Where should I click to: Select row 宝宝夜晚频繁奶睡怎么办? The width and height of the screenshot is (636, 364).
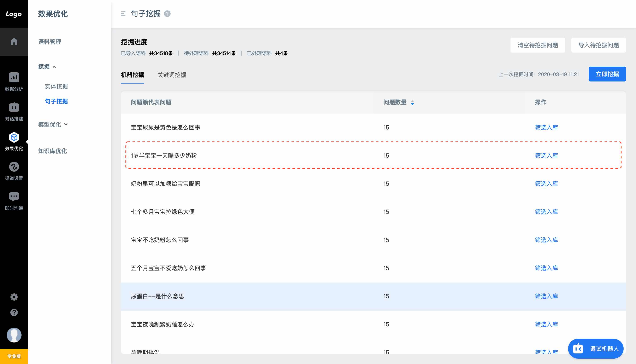[x=373, y=324]
